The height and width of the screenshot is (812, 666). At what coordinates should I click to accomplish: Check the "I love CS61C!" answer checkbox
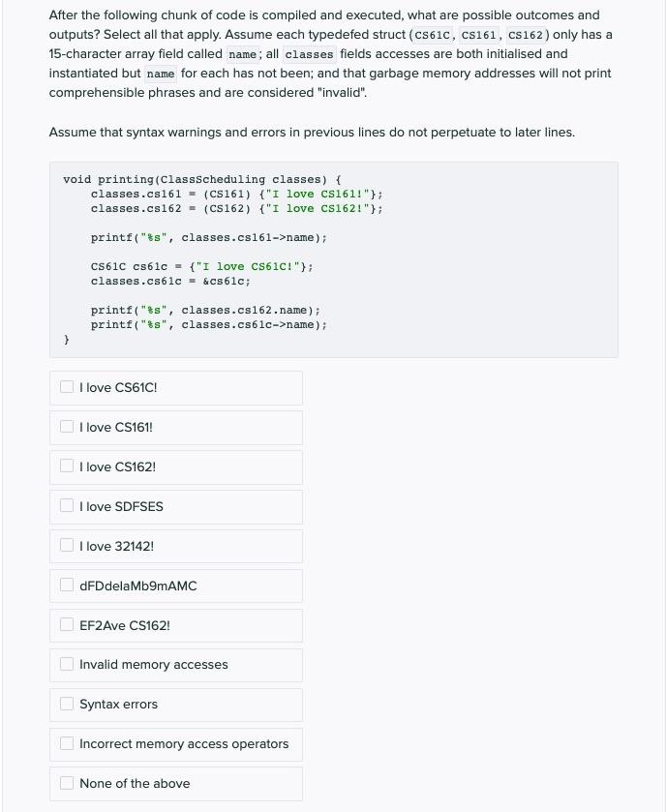(x=67, y=386)
